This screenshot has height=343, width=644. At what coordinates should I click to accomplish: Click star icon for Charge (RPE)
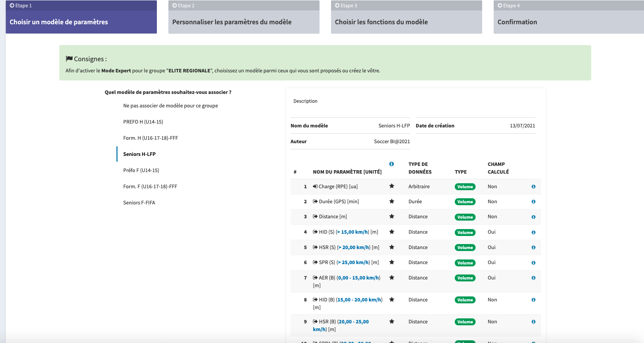pos(392,186)
